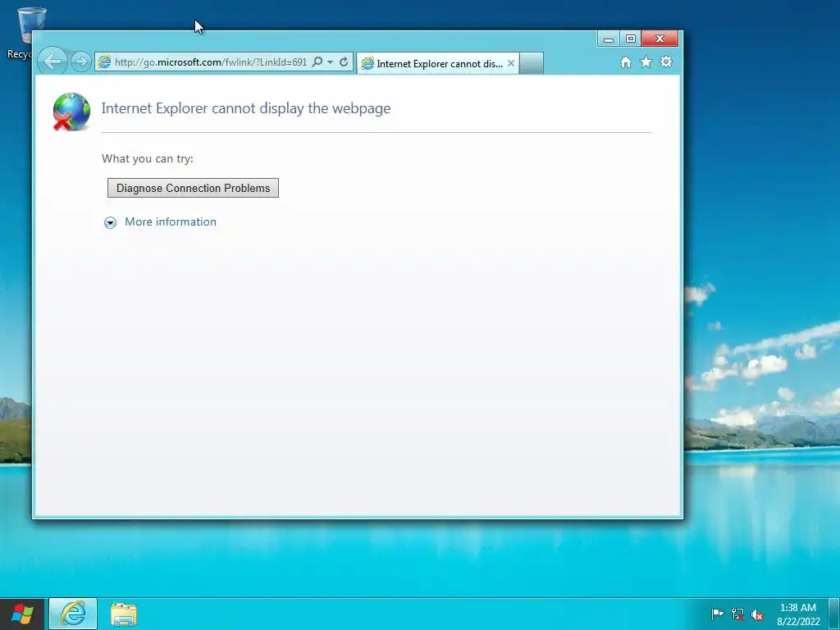Click the page heading 'Internet Explorer cannot display the webpage'

(246, 108)
